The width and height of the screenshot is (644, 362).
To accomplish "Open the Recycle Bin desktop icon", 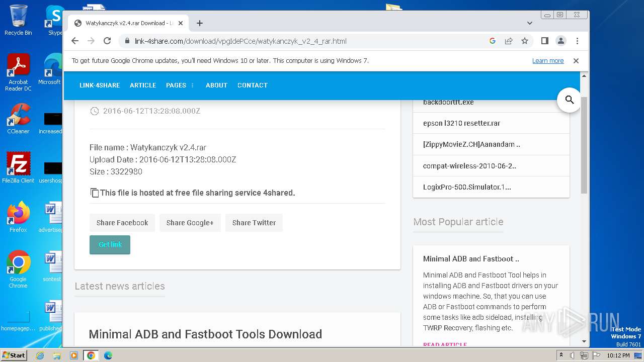I will [18, 21].
